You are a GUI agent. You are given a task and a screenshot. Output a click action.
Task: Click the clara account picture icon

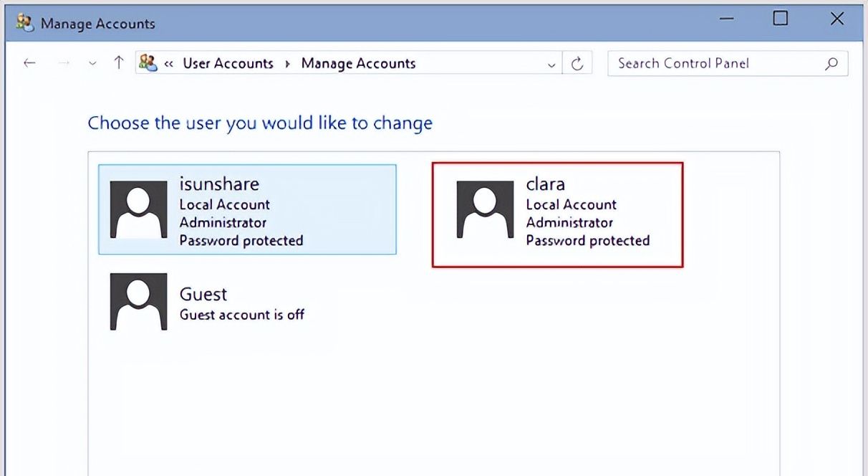(484, 209)
